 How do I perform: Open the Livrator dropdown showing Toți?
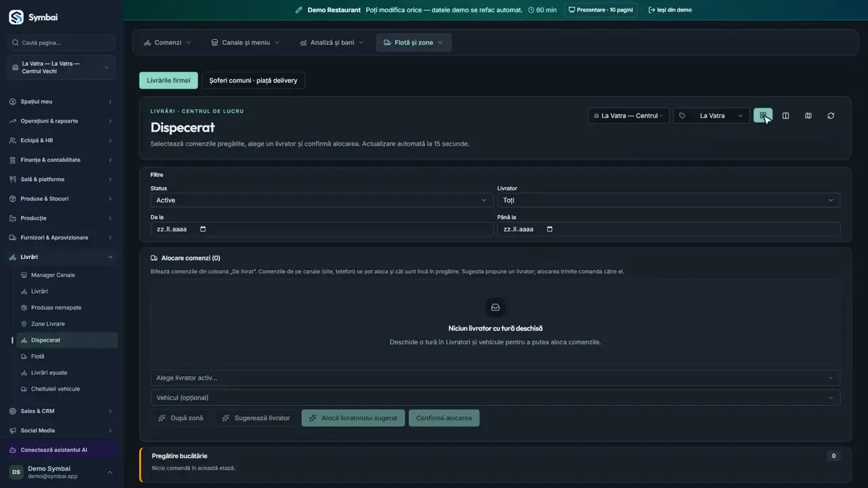669,200
